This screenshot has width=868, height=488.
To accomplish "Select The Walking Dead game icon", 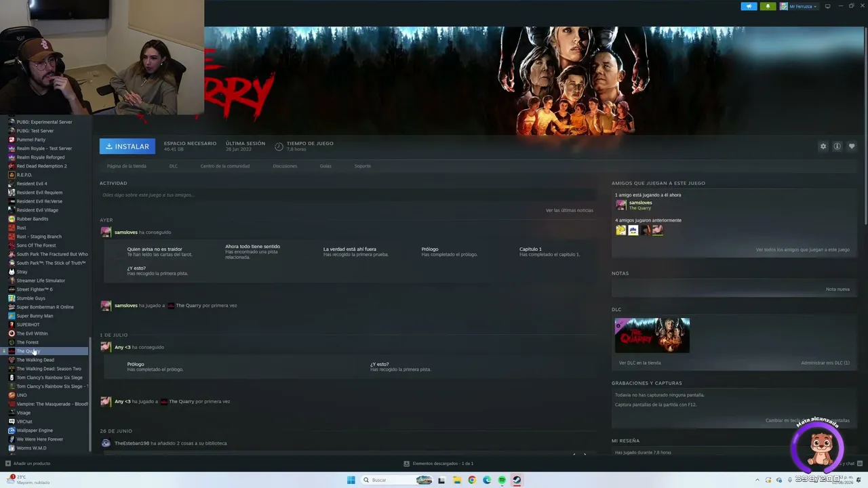I will coord(12,360).
